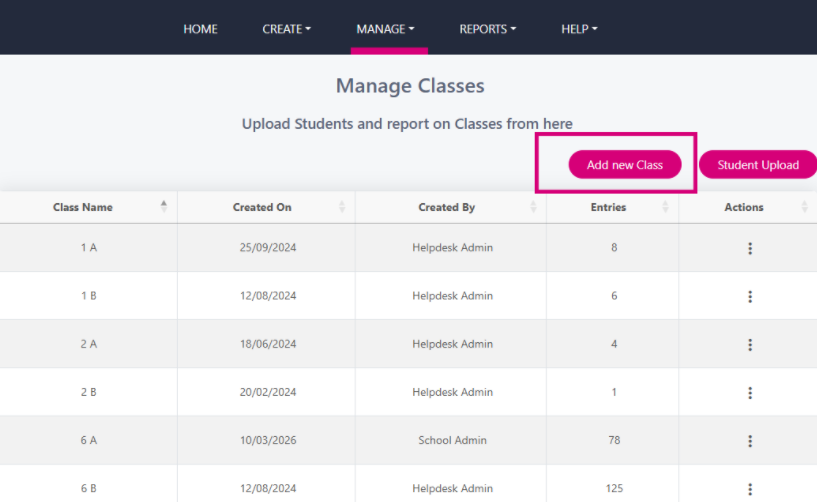The height and width of the screenshot is (502, 817).
Task: Open actions menu for class 2 A
Action: point(750,345)
